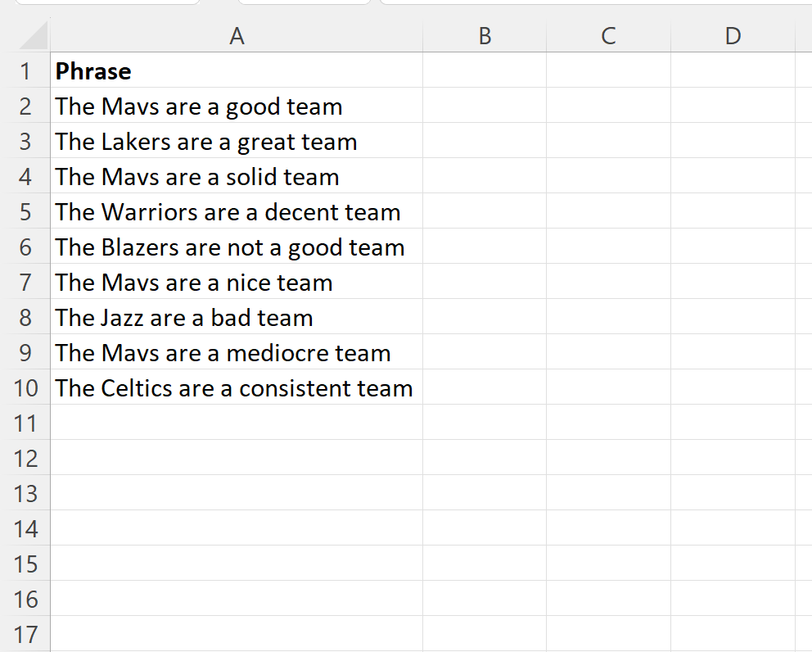
Task: Select column D header
Action: (733, 35)
